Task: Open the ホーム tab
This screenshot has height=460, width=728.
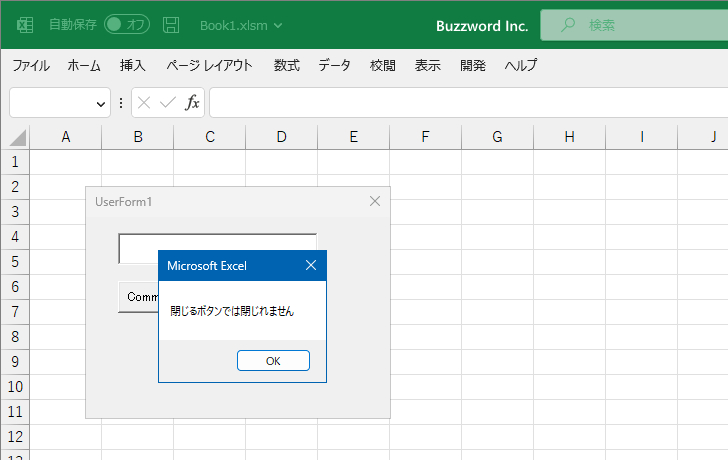Action: click(84, 65)
